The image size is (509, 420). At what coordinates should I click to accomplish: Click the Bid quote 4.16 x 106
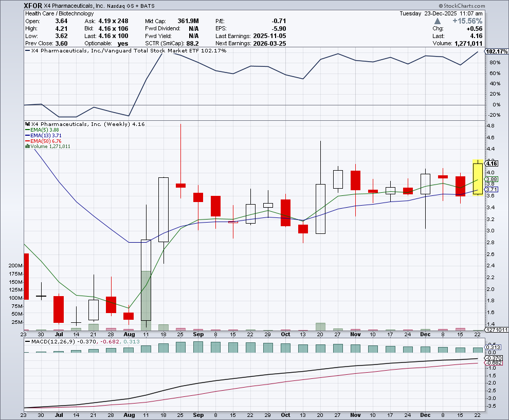coord(113,29)
